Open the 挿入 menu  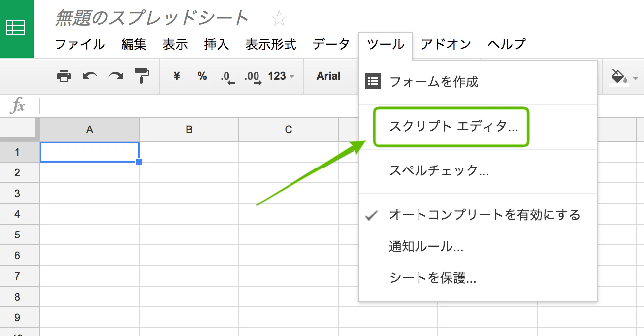click(x=217, y=44)
